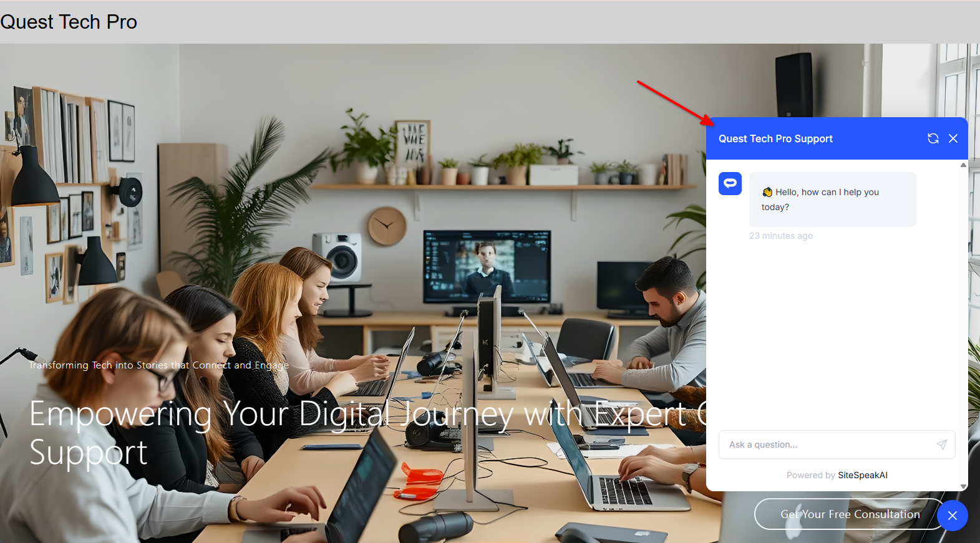Click the 'Powered by' label in chat footer

[810, 475]
